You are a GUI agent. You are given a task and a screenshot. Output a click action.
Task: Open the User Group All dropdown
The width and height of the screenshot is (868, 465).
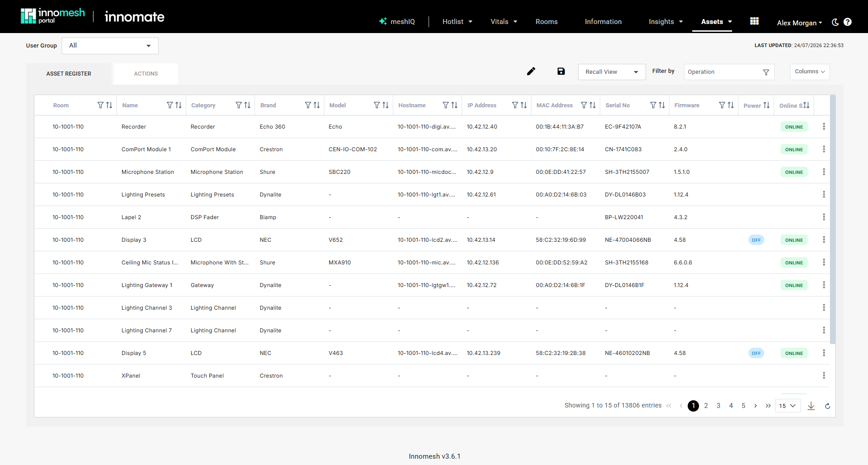click(x=110, y=46)
